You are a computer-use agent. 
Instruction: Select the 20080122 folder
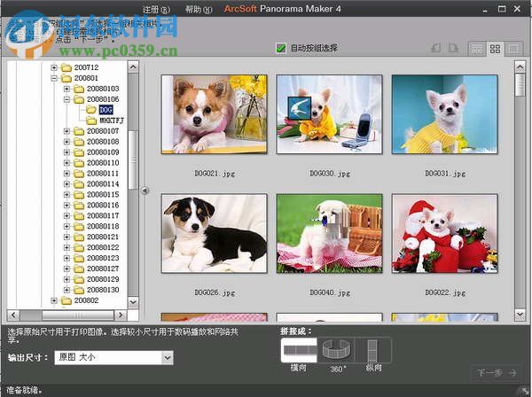point(103,247)
